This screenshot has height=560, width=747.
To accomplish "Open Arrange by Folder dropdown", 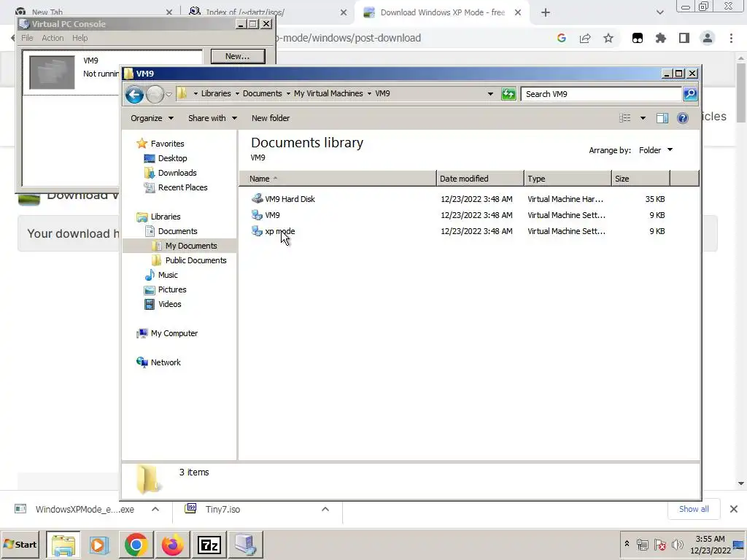I will tap(656, 150).
